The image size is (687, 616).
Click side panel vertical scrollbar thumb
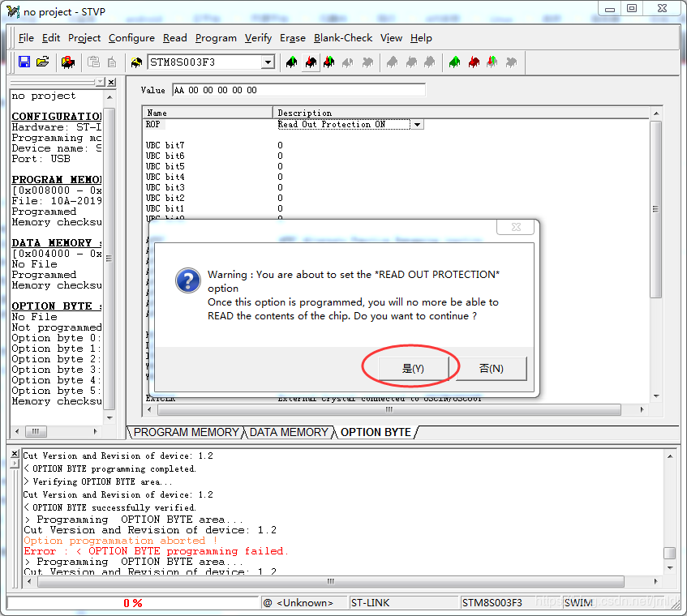(109, 259)
